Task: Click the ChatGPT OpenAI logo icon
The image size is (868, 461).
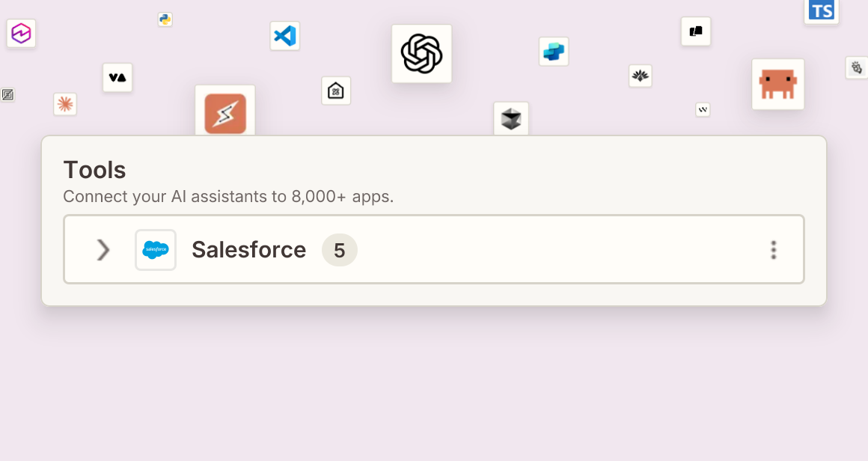Action: click(421, 54)
